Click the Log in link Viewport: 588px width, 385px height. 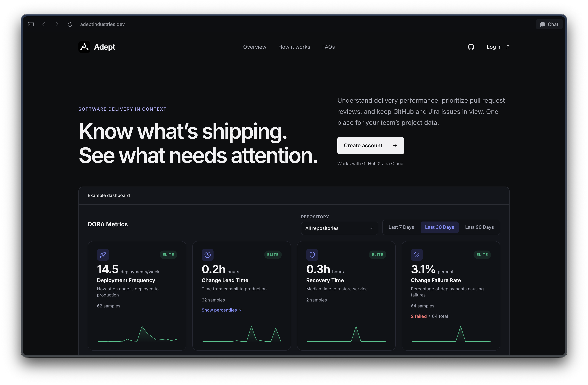pyautogui.click(x=498, y=47)
